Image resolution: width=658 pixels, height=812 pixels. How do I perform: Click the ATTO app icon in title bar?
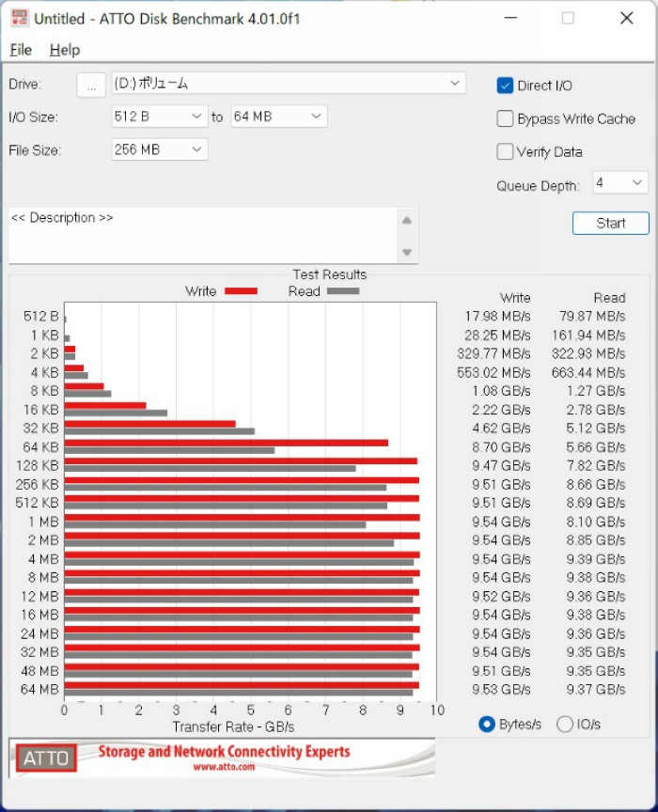[19, 18]
